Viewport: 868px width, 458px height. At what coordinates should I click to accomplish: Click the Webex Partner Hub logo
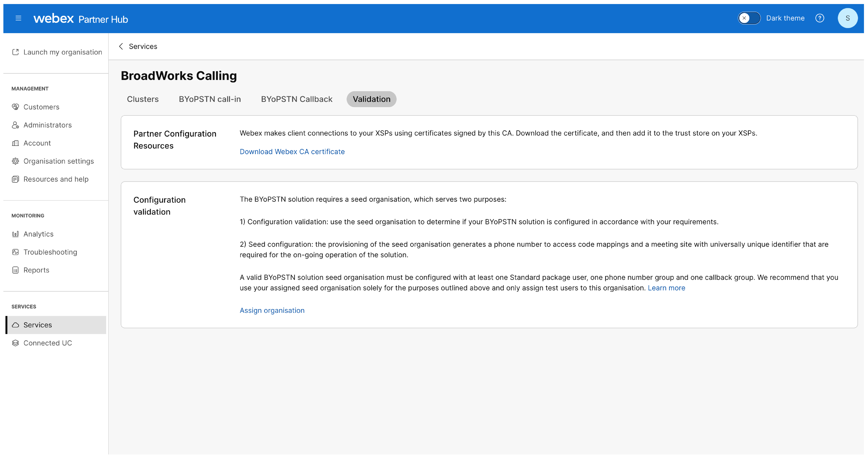(x=81, y=19)
